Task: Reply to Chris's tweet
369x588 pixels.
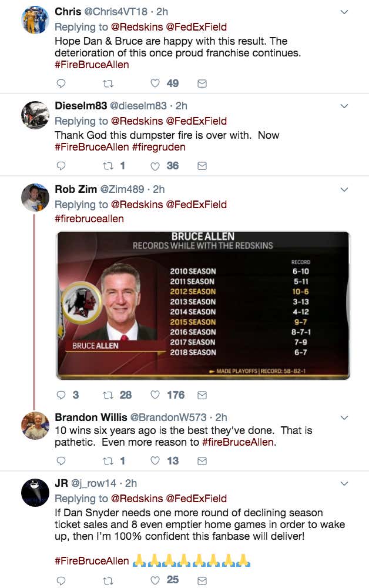Action: tap(61, 83)
